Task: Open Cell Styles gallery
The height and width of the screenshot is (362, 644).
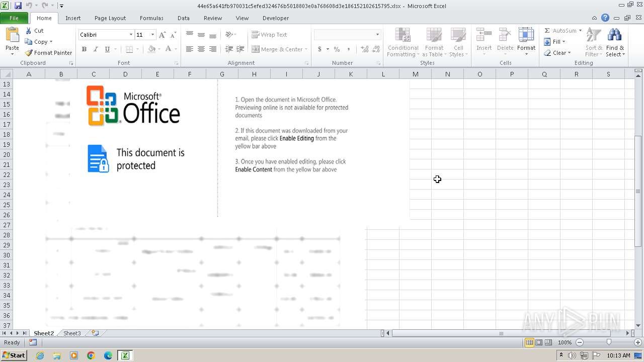Action: (x=458, y=42)
